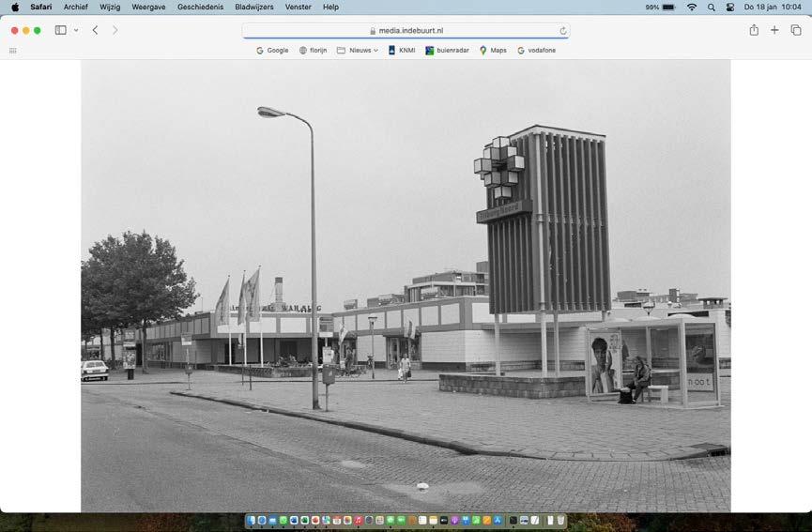Reload the current page
The height and width of the screenshot is (532, 812).
click(563, 31)
